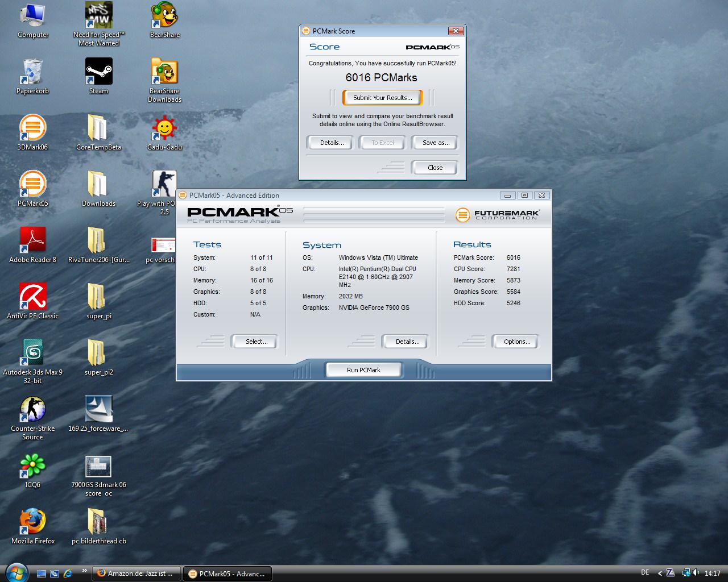Click NVIDIA GeForce 7900 GS text
The width and height of the screenshot is (728, 582).
(x=374, y=307)
